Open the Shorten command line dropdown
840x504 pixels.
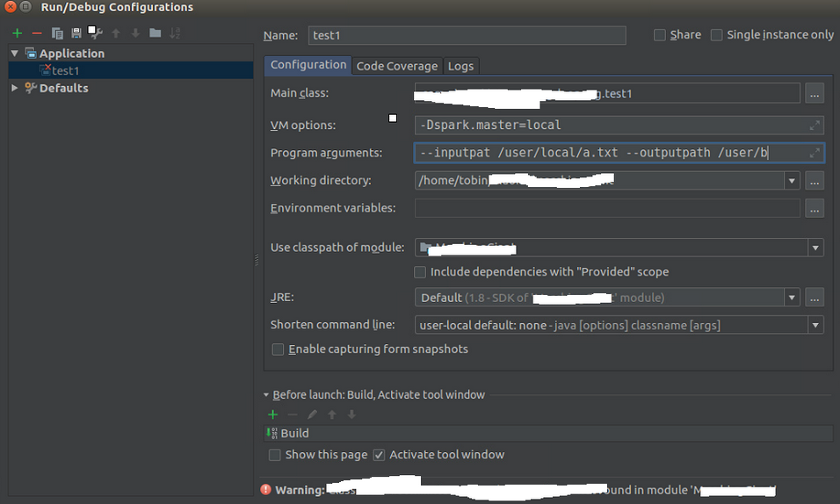coord(816,325)
